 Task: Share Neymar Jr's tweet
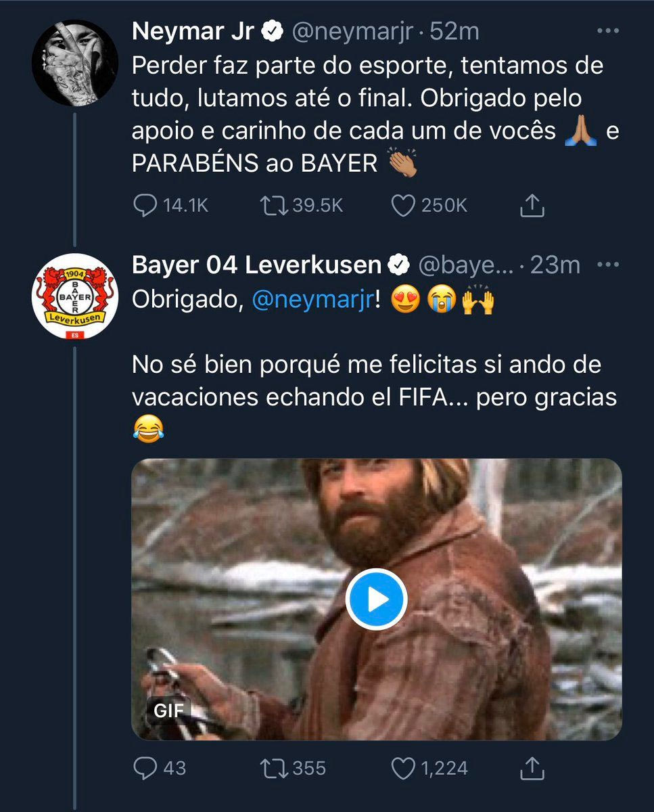pos(532,206)
